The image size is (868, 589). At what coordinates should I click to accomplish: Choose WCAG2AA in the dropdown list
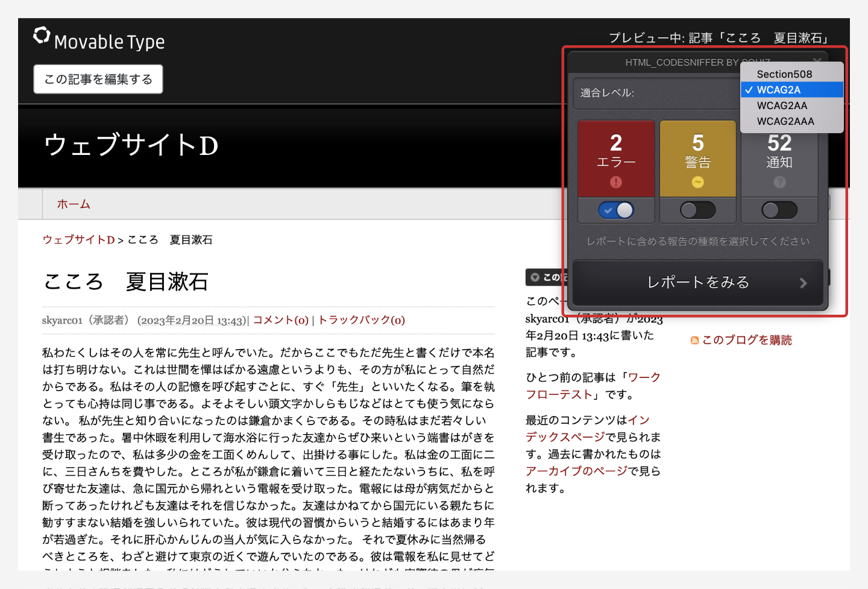coord(782,106)
